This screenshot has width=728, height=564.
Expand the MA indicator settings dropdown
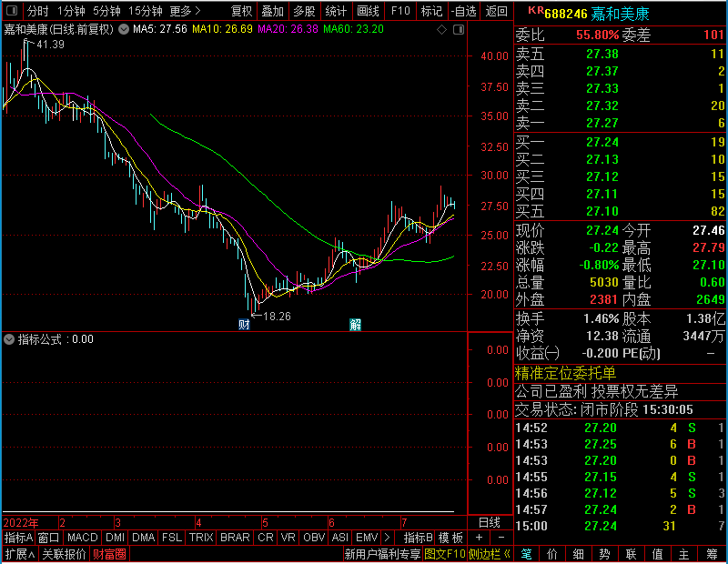(x=124, y=29)
